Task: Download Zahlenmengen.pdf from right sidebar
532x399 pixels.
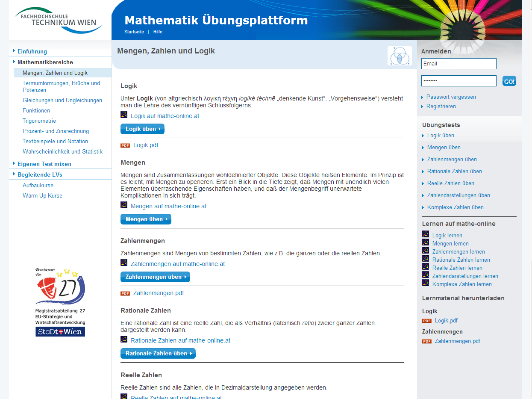Action: tap(458, 341)
